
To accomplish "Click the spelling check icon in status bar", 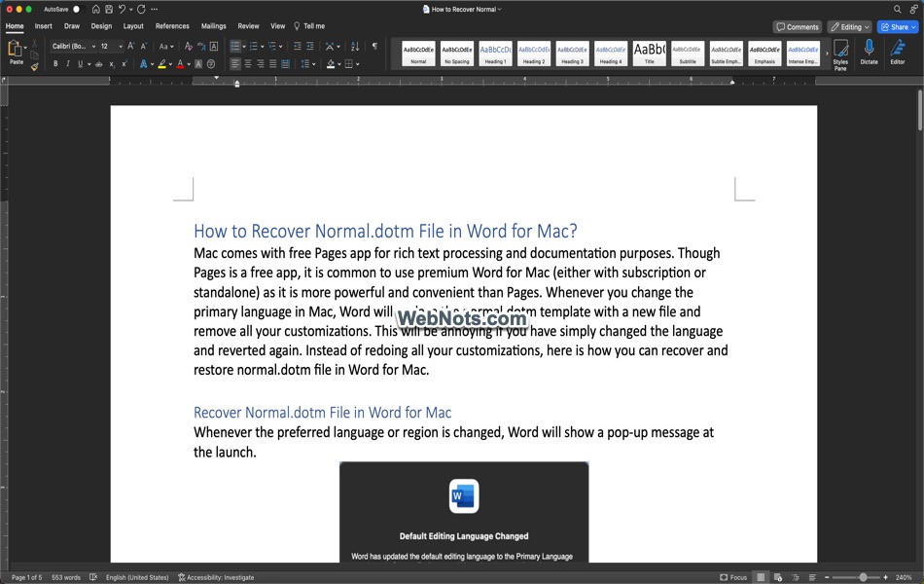I will click(93, 577).
